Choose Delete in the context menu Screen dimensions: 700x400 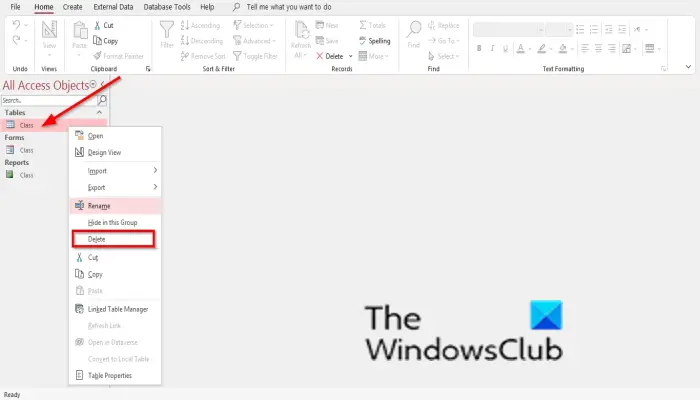point(114,239)
